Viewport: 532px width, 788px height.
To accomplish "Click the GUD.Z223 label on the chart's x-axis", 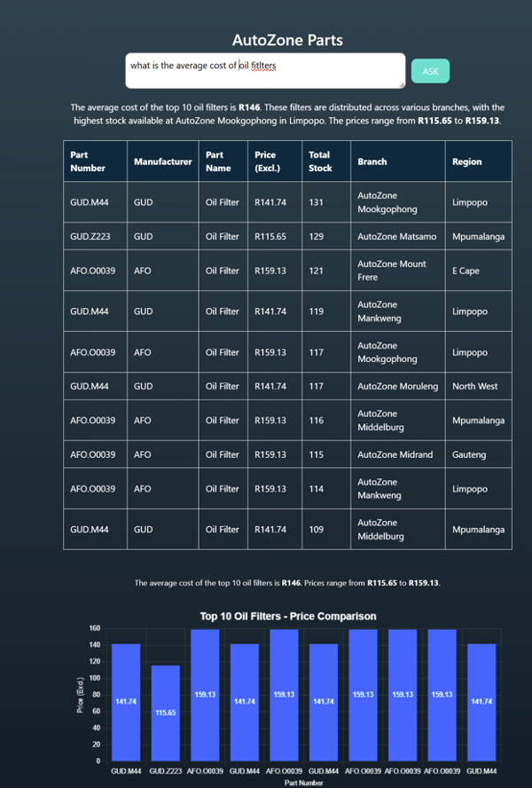I will click(x=165, y=771).
